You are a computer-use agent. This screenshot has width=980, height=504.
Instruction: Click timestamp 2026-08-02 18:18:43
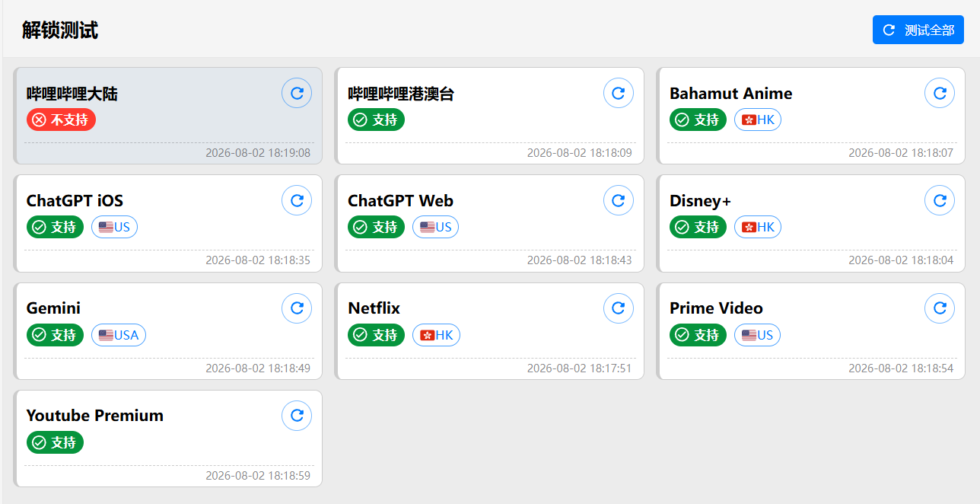point(580,260)
